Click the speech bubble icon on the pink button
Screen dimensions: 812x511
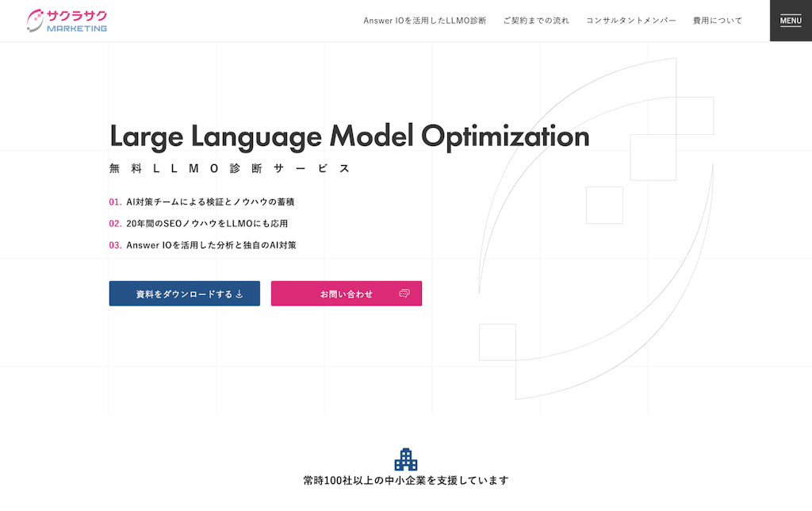(404, 293)
